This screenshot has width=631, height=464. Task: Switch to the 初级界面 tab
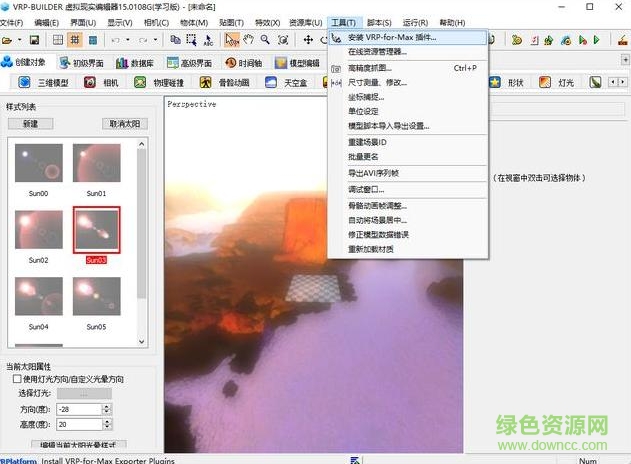click(x=81, y=63)
